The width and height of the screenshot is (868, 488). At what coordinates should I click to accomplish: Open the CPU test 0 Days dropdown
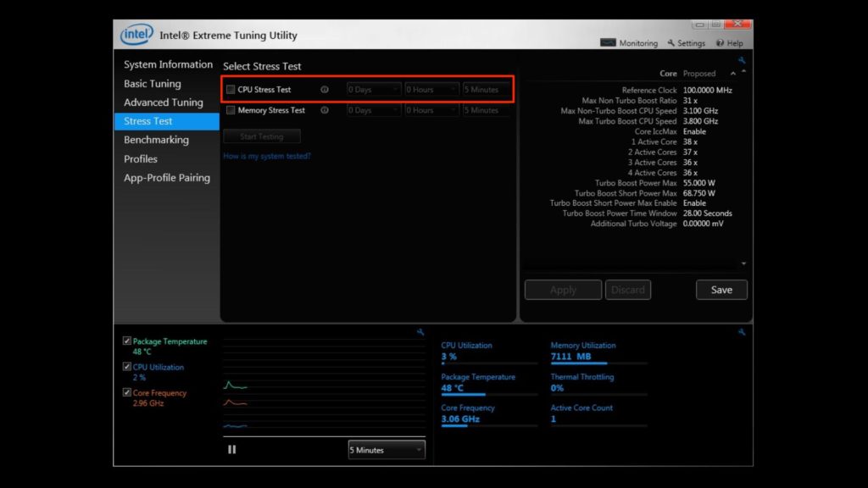click(373, 89)
